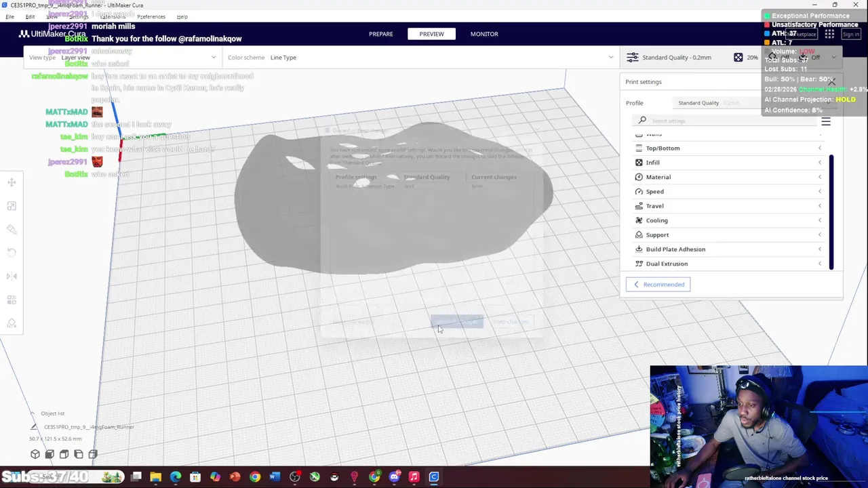Open PowerPoint from the taskbar
The width and height of the screenshot is (868, 488).
(235, 477)
